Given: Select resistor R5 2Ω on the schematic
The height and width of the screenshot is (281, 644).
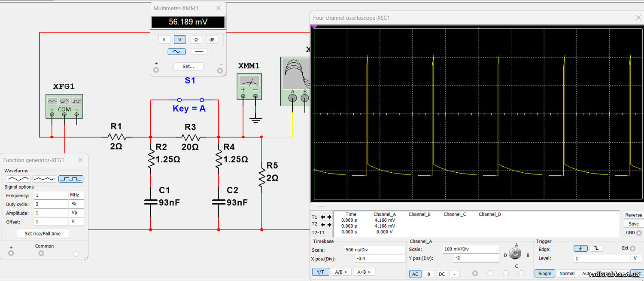Looking at the screenshot, I should (261, 176).
